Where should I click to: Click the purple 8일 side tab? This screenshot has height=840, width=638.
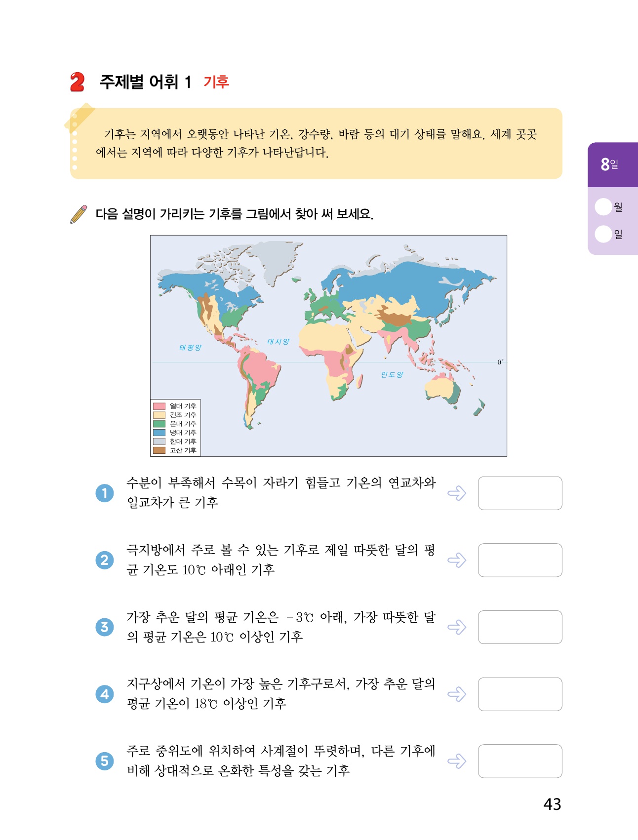tap(612, 164)
